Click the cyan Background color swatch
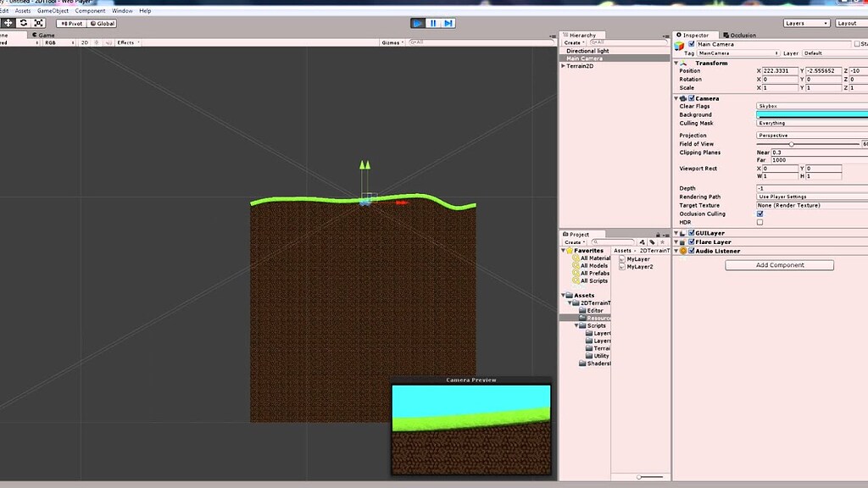868x488 pixels. click(x=810, y=114)
